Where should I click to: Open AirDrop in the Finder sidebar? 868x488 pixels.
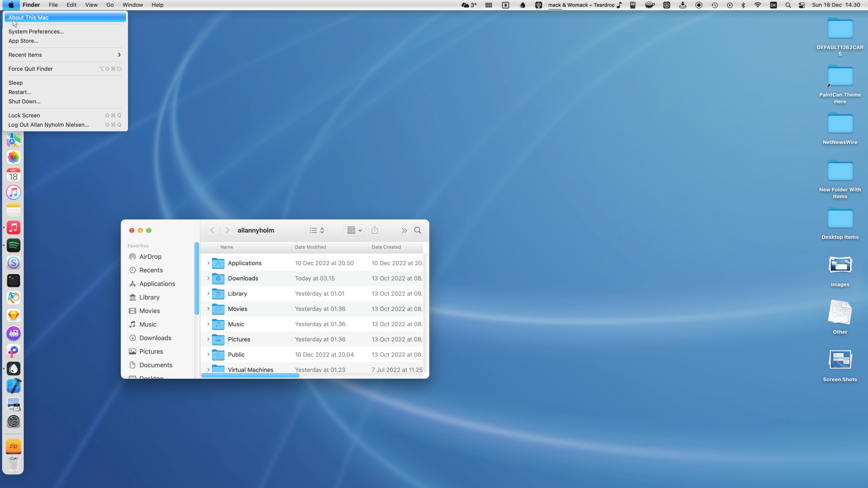point(150,257)
